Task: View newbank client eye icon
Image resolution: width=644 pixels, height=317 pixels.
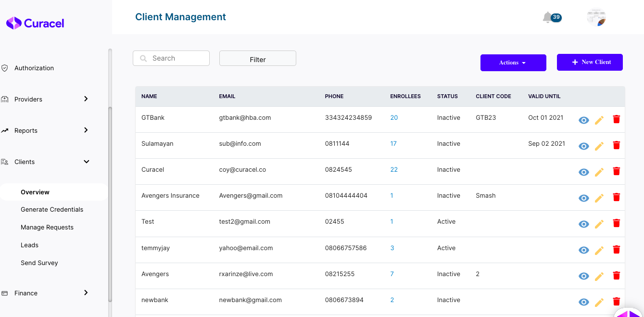Action: pyautogui.click(x=584, y=302)
